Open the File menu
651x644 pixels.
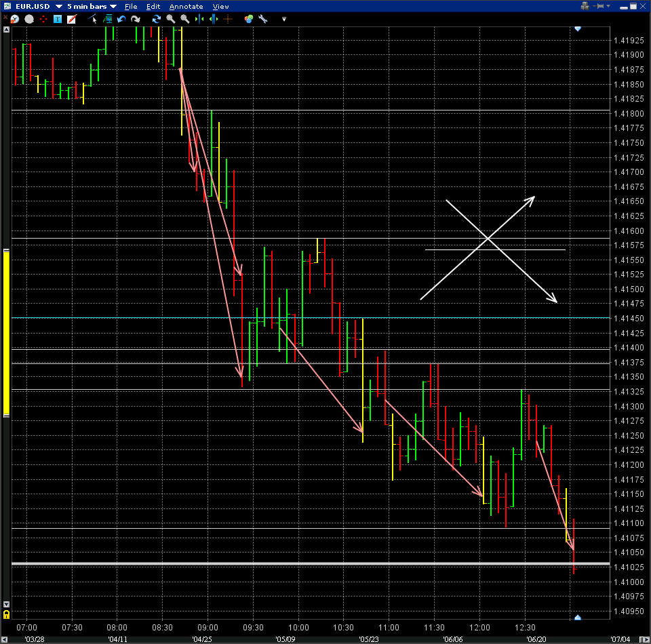pos(131,7)
